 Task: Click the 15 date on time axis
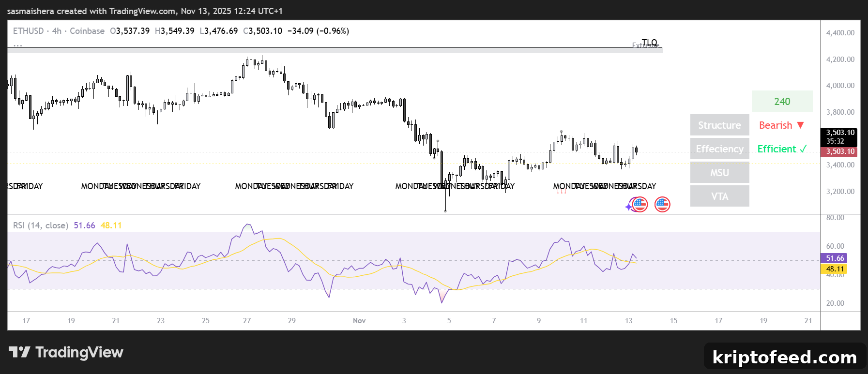pos(674,321)
